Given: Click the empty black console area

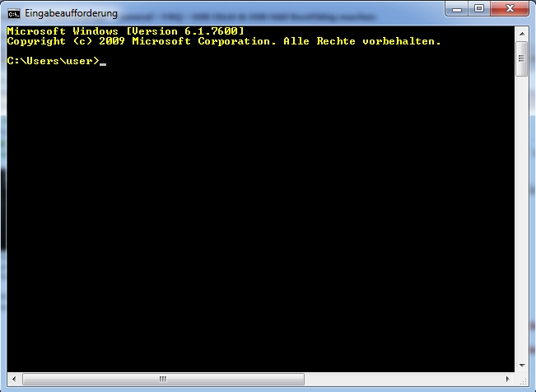Looking at the screenshot, I should tap(260, 219).
